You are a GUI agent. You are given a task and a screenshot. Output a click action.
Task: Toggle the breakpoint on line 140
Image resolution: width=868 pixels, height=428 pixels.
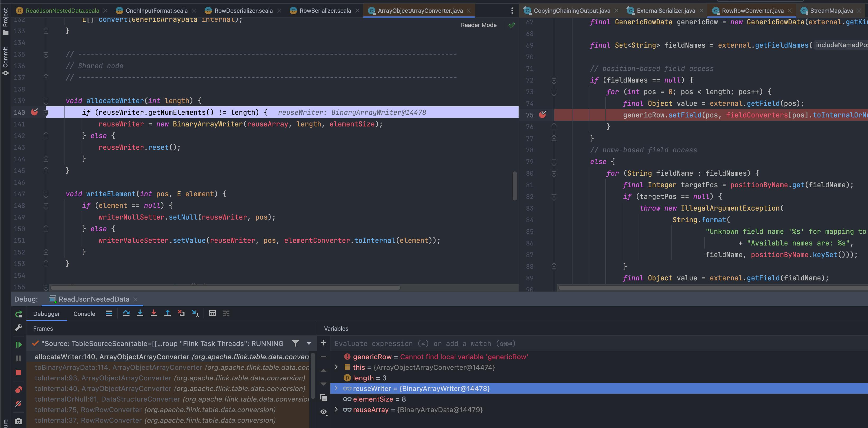34,112
